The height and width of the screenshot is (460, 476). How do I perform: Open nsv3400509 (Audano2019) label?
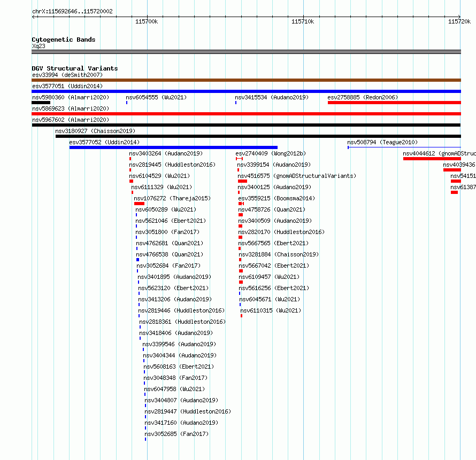(x=275, y=221)
